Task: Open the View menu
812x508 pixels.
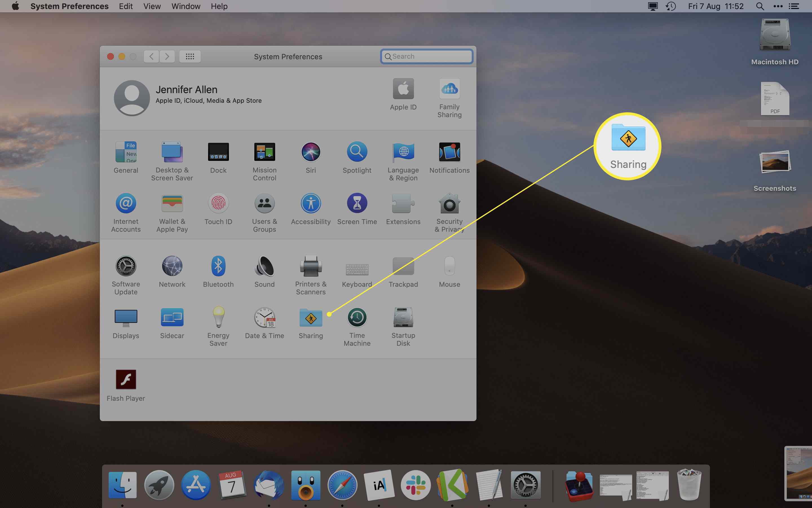Action: 152,6
